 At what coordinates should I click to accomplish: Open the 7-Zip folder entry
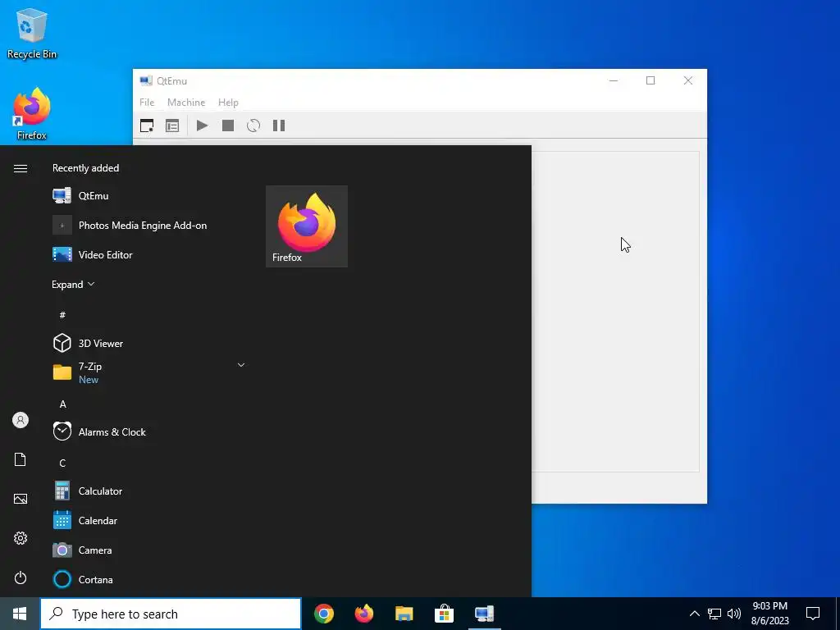150,372
